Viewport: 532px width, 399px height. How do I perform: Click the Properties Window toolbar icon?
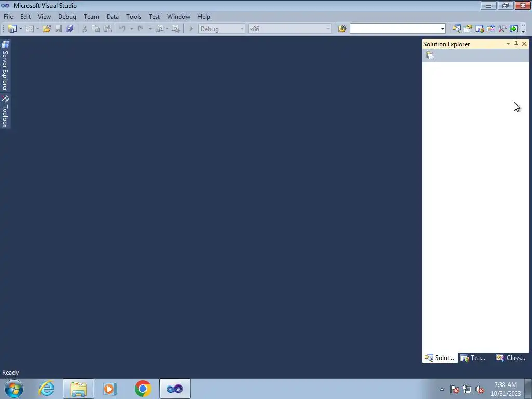468,29
